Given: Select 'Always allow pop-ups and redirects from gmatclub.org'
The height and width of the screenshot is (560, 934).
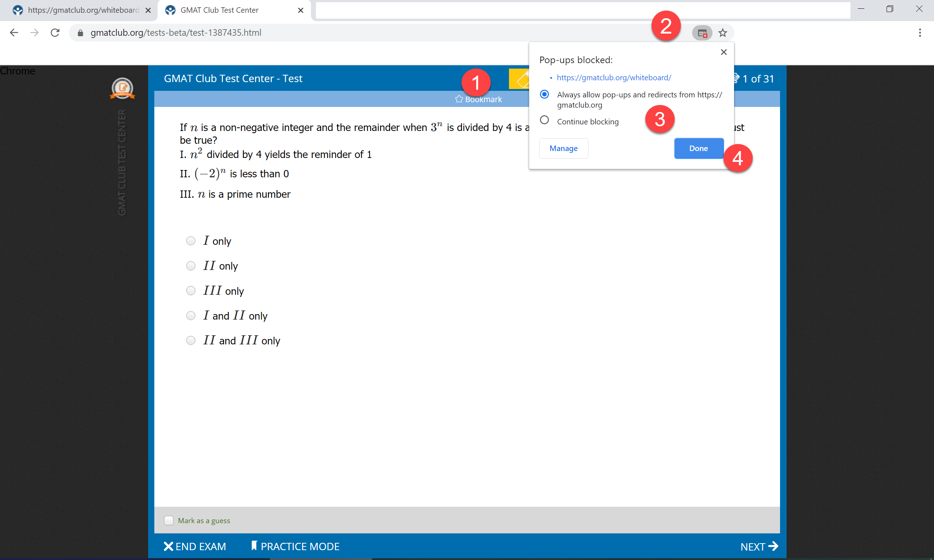Looking at the screenshot, I should point(544,94).
